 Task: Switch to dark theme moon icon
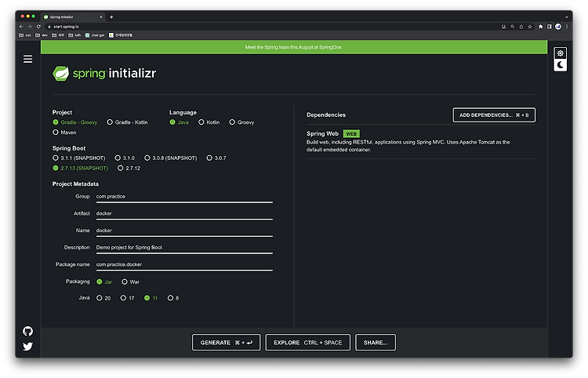561,65
